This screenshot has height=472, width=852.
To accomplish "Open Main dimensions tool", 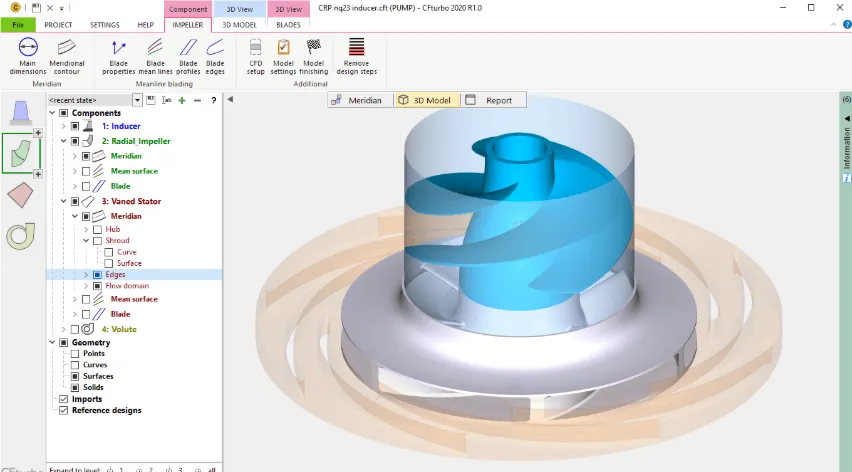I will coord(28,56).
